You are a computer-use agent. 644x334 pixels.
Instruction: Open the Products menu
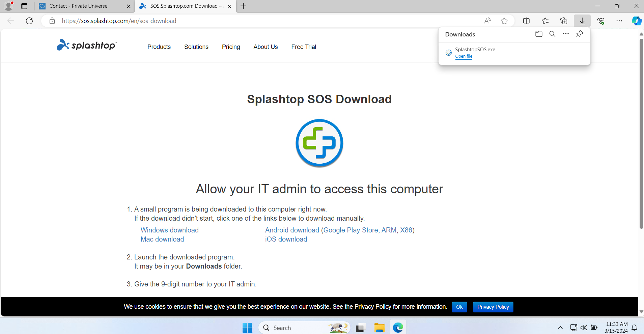click(159, 47)
